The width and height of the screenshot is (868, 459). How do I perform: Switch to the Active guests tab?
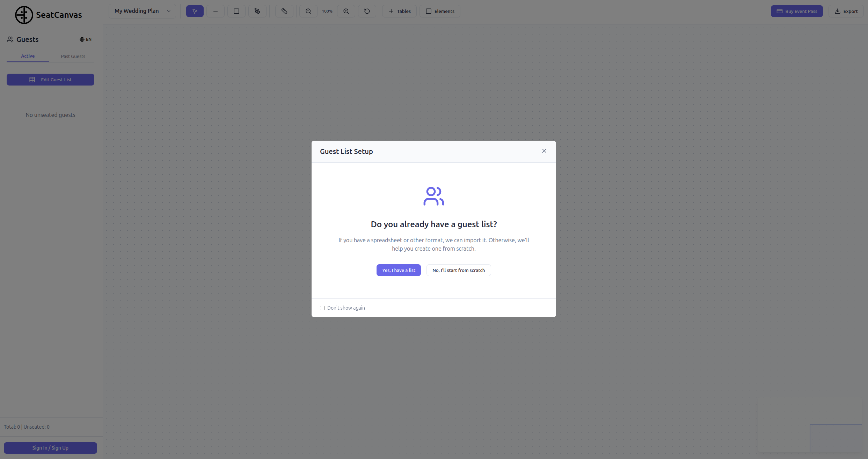(28, 56)
